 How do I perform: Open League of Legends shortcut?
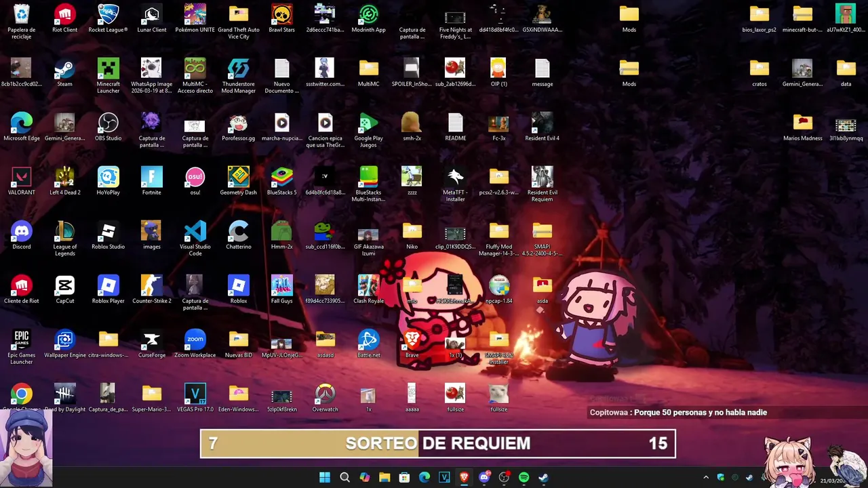click(64, 238)
